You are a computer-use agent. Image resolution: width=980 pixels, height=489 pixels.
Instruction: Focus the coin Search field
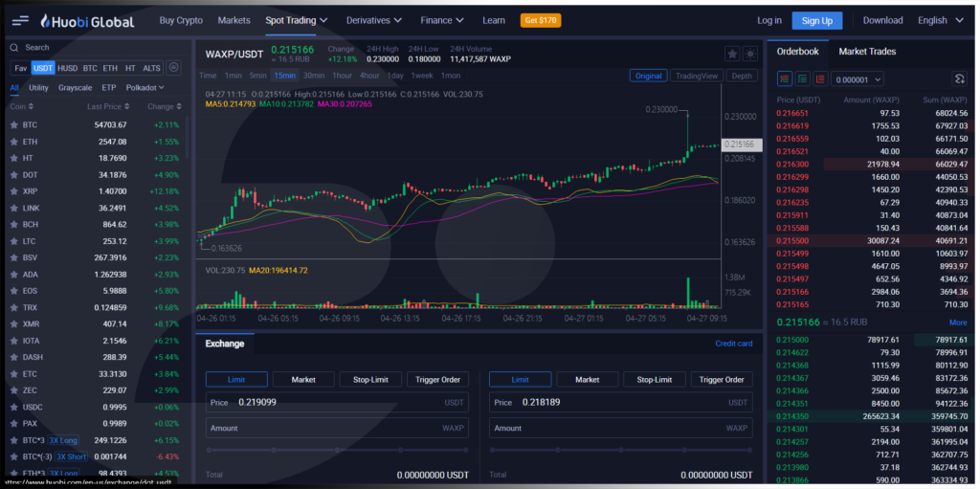pos(98,48)
